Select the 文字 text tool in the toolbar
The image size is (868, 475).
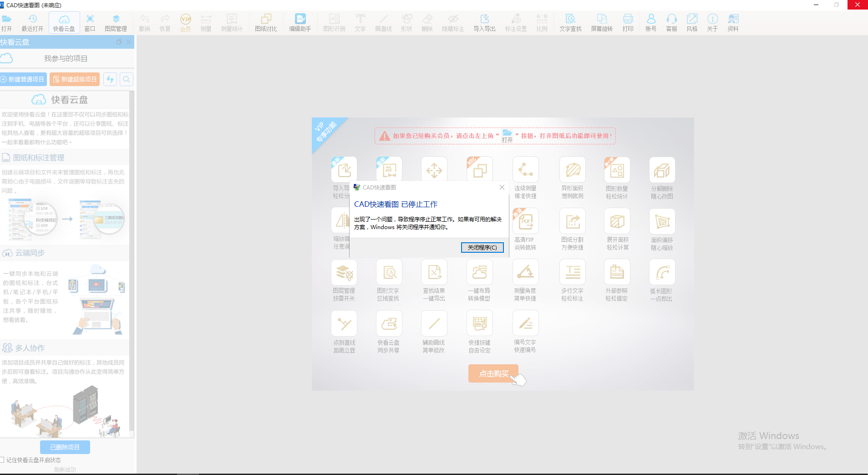coord(360,22)
